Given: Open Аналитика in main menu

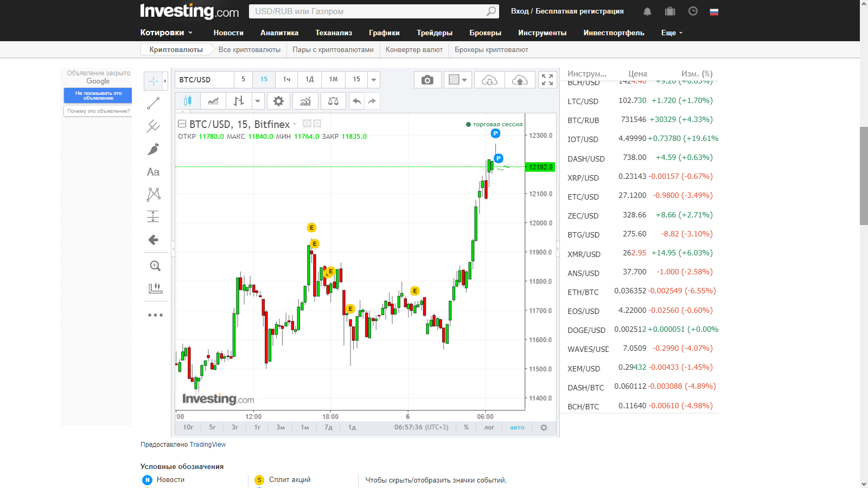Looking at the screenshot, I should point(279,33).
